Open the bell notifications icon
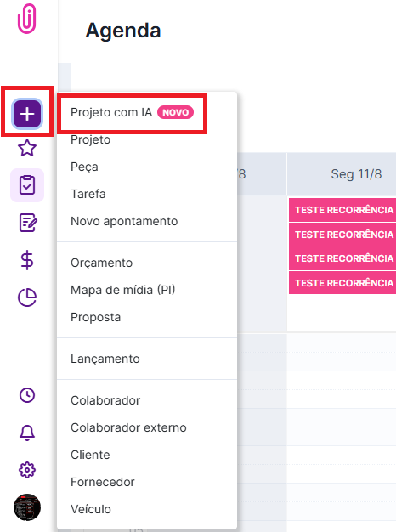This screenshot has height=532, width=396. (x=27, y=433)
